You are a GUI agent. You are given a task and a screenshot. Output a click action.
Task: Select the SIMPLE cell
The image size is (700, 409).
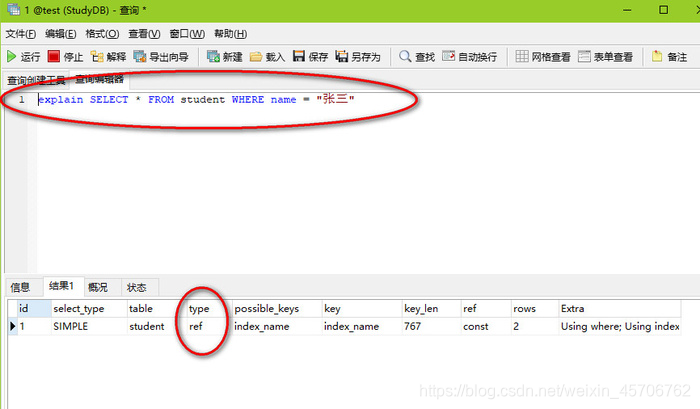click(x=89, y=326)
